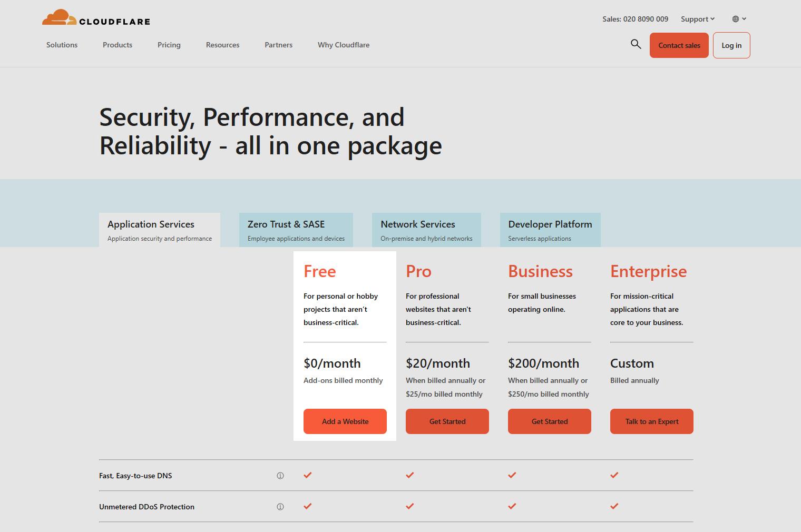Screen dimensions: 801x532
Task: Go to the Pricing menu item
Action: click(169, 45)
